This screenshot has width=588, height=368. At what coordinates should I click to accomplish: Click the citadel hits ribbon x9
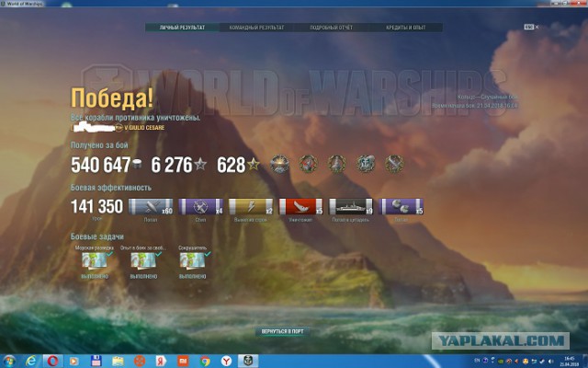pyautogui.click(x=351, y=206)
